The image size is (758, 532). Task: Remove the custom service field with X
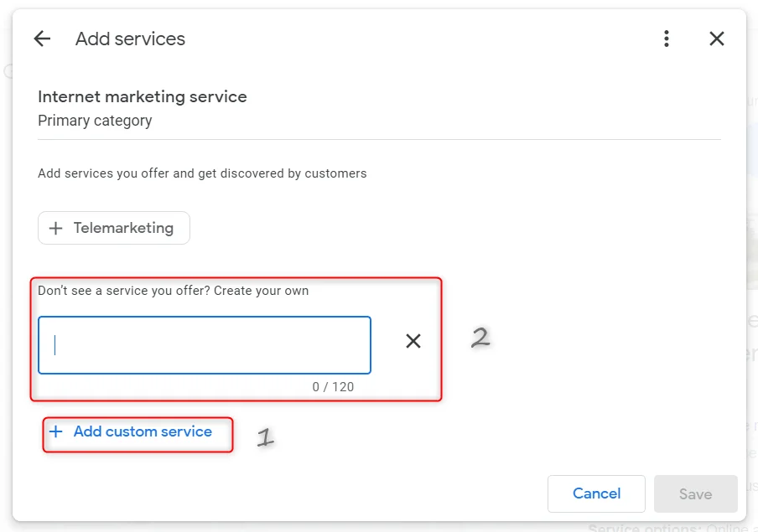[413, 341]
